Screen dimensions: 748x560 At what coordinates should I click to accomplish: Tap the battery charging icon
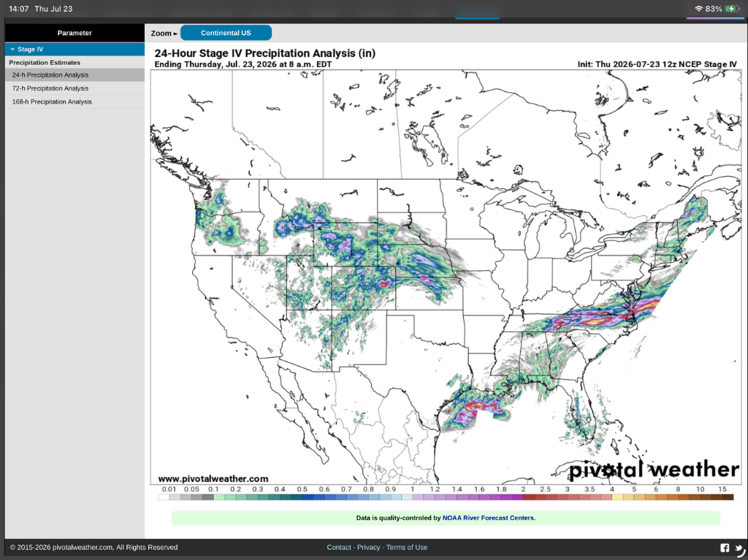coord(732,9)
